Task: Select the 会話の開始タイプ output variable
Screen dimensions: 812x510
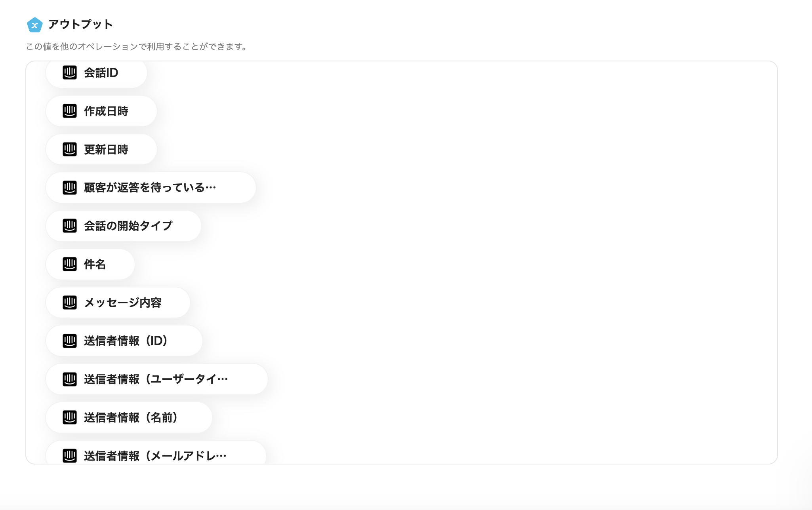Action: [x=123, y=226]
